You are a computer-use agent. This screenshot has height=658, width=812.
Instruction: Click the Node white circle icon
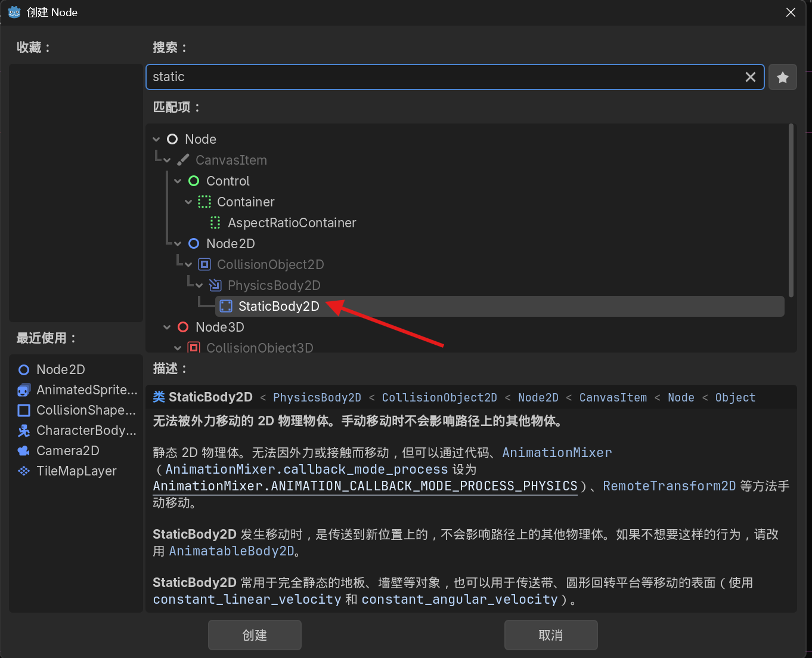172,139
